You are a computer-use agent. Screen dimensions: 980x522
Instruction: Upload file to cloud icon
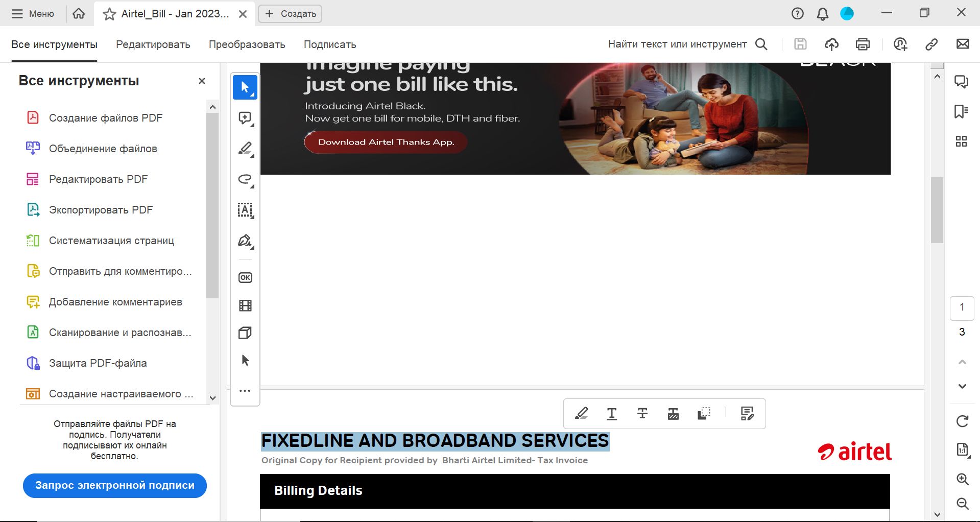pyautogui.click(x=831, y=44)
